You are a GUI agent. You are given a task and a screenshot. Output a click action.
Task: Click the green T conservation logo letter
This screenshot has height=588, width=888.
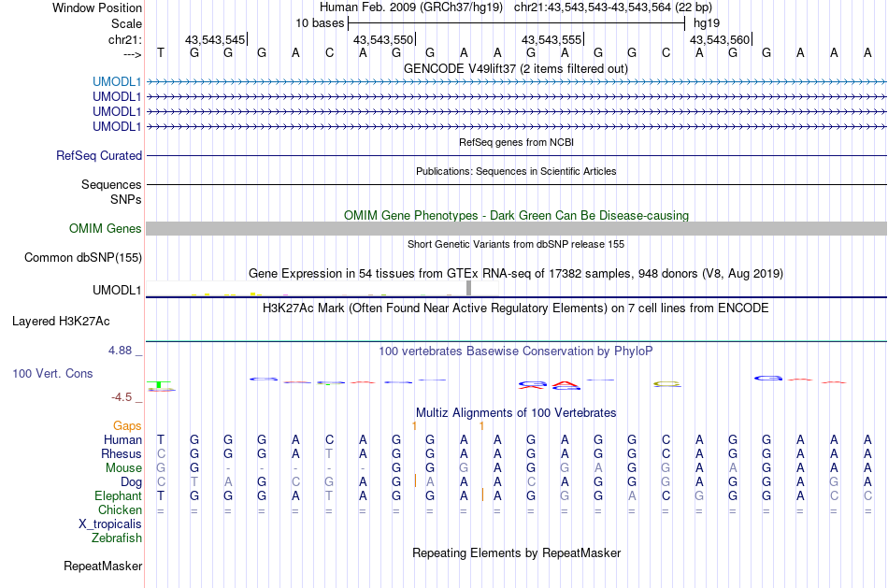[x=160, y=384]
